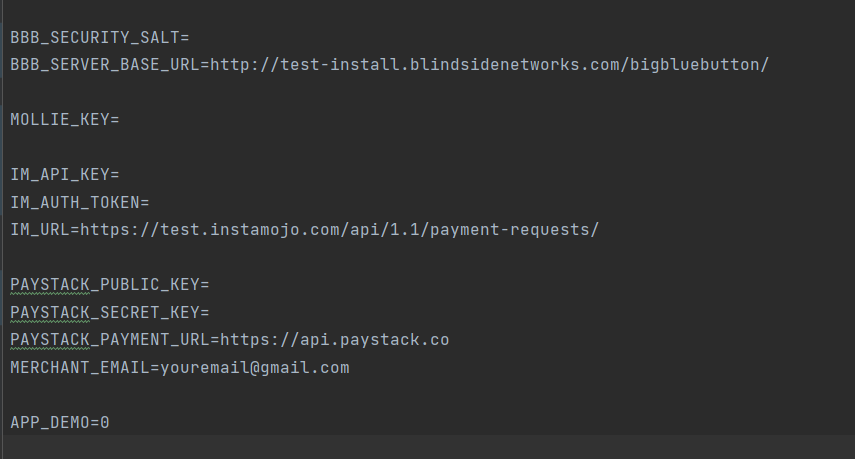Viewport: 855px width, 459px height.
Task: Select the IM_URL variable name
Action: (40, 230)
